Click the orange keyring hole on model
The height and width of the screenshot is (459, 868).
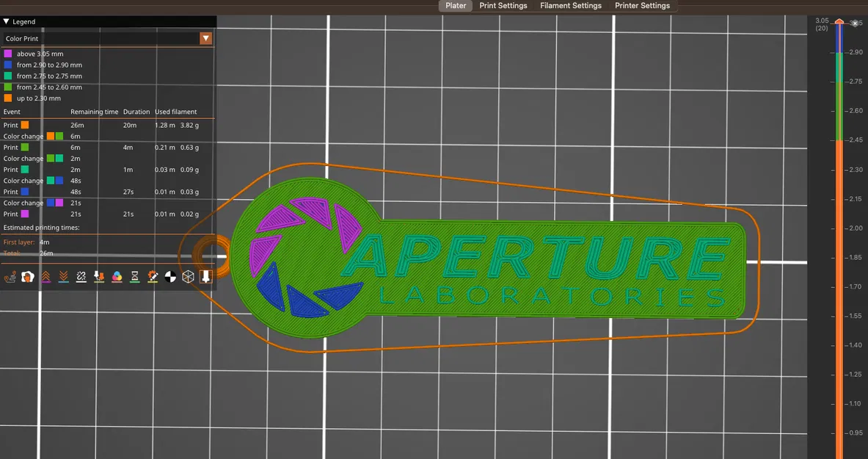(x=212, y=256)
